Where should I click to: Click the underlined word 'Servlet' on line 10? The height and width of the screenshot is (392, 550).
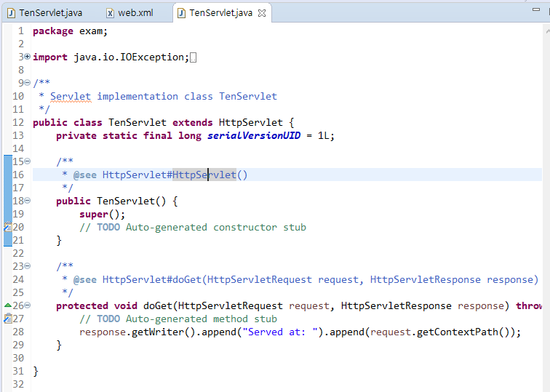pos(71,97)
